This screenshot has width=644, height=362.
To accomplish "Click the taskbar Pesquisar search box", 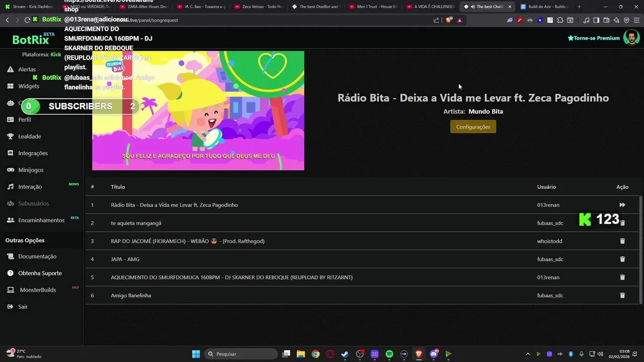I will [x=242, y=354].
